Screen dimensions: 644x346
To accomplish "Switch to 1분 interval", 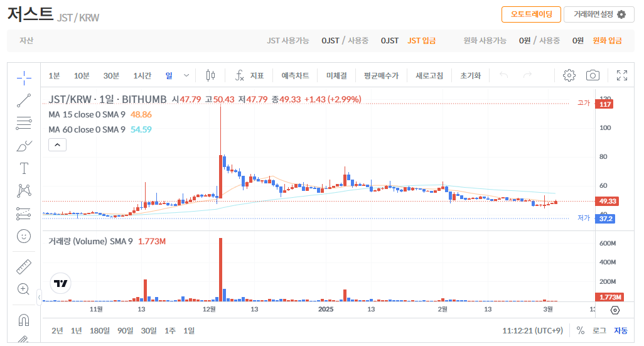I will [54, 75].
